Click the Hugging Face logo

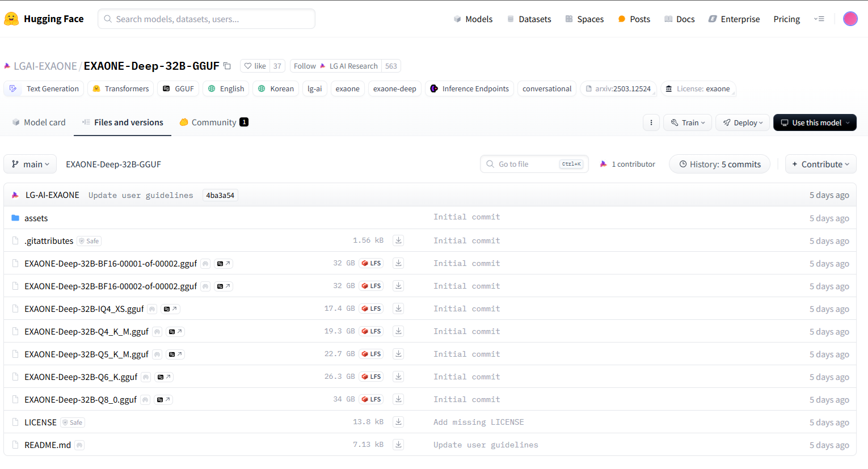point(44,19)
